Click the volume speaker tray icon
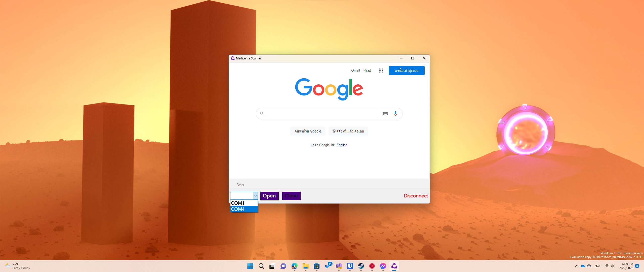 (x=613, y=266)
